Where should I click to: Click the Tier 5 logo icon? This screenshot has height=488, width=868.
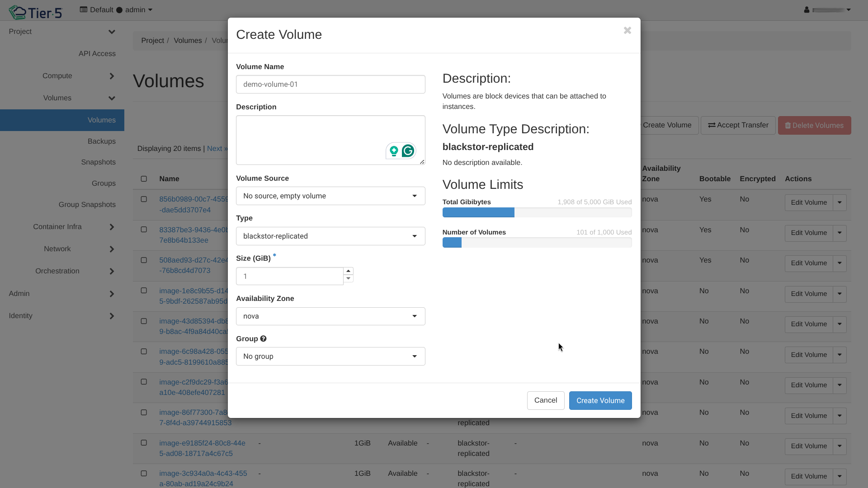coord(18,12)
